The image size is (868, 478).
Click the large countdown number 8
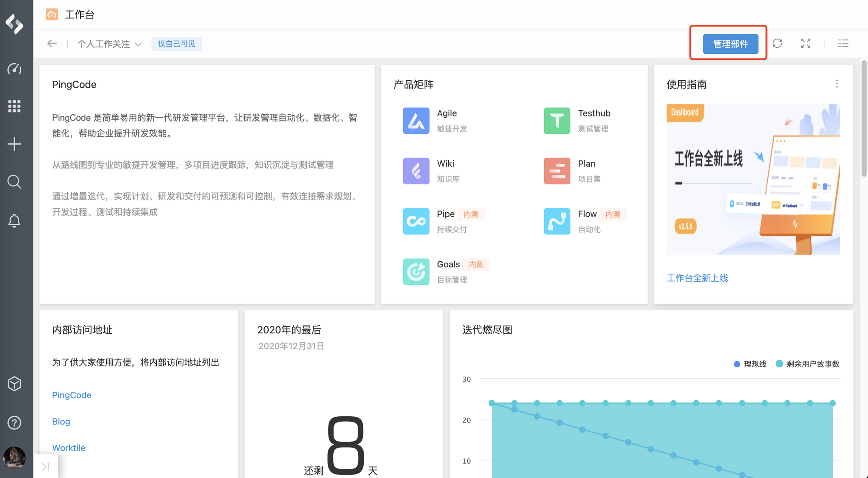point(345,445)
